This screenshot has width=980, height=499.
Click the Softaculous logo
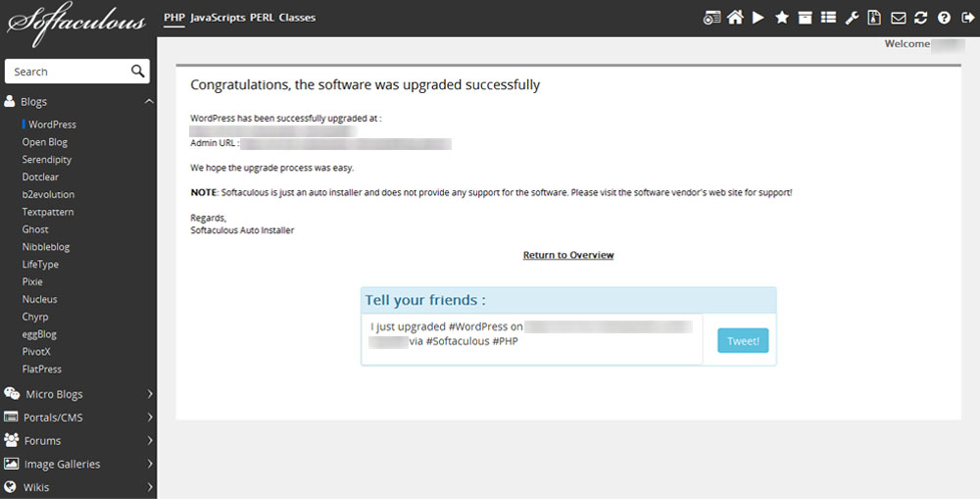(x=76, y=24)
